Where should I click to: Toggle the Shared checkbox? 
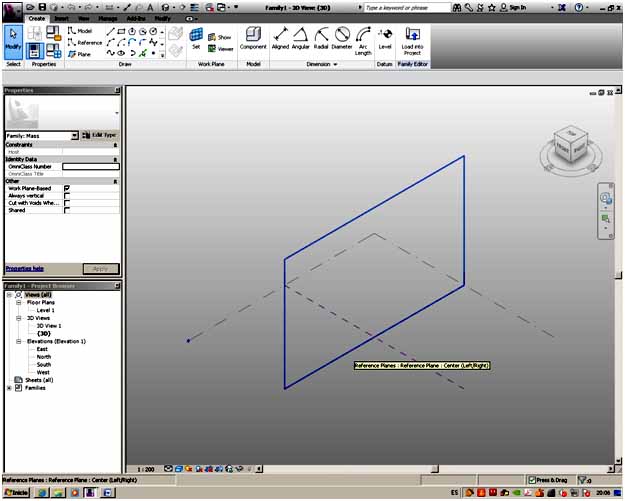(67, 211)
